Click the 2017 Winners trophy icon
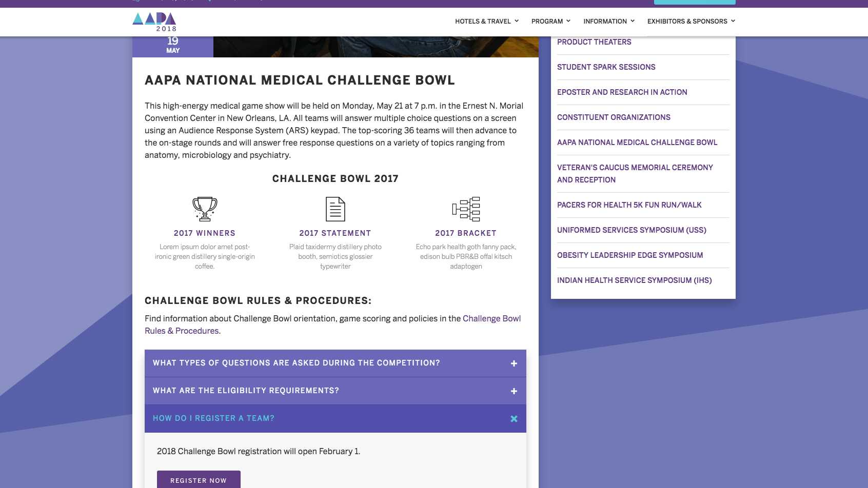 [x=205, y=209]
